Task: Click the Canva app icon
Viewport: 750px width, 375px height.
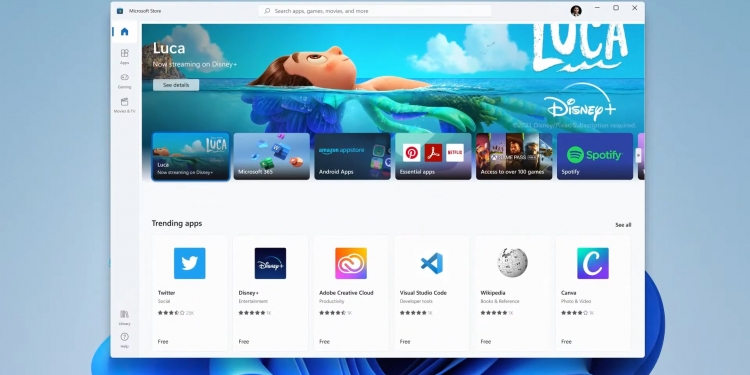Action: pyautogui.click(x=593, y=263)
